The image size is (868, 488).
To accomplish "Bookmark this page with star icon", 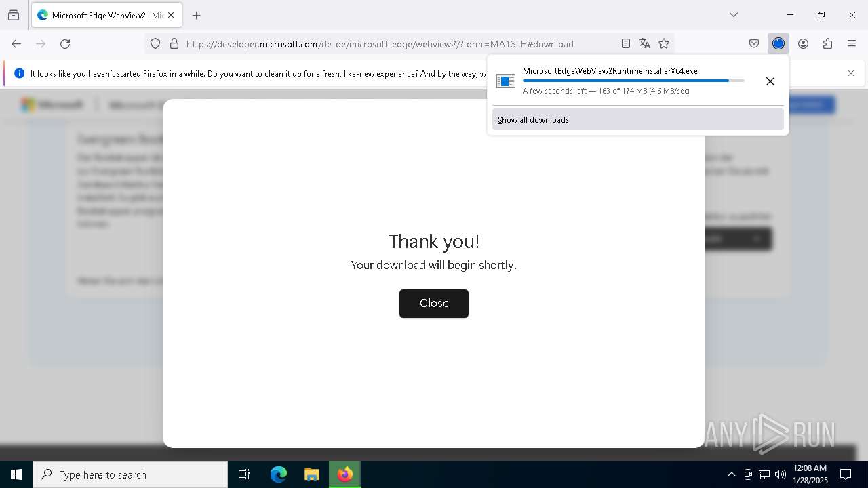I will pos(664,43).
